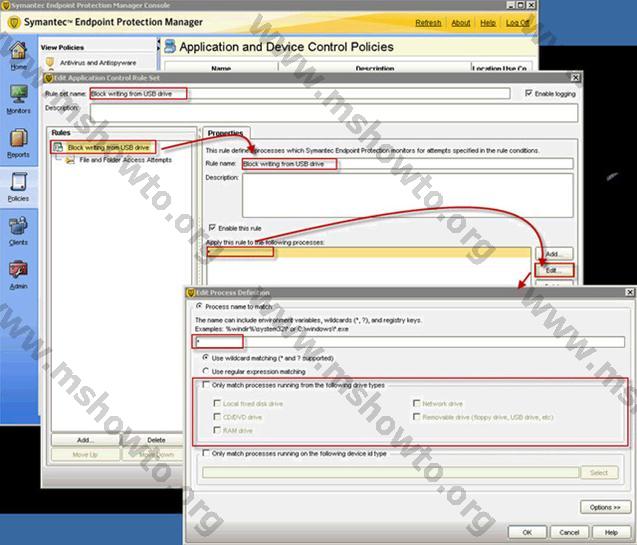Image resolution: width=637 pixels, height=545 pixels.
Task: Focus the process name pattern field
Action: coord(409,342)
